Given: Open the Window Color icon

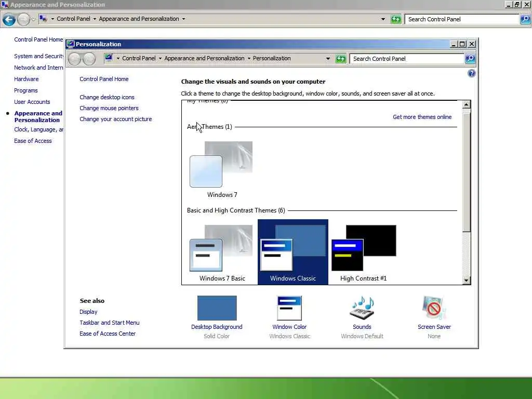Looking at the screenshot, I should click(289, 308).
